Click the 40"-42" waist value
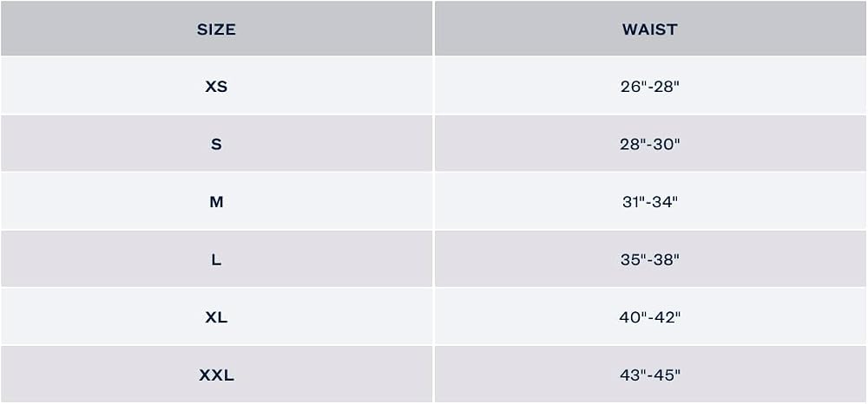This screenshot has width=868, height=404. coord(650,317)
